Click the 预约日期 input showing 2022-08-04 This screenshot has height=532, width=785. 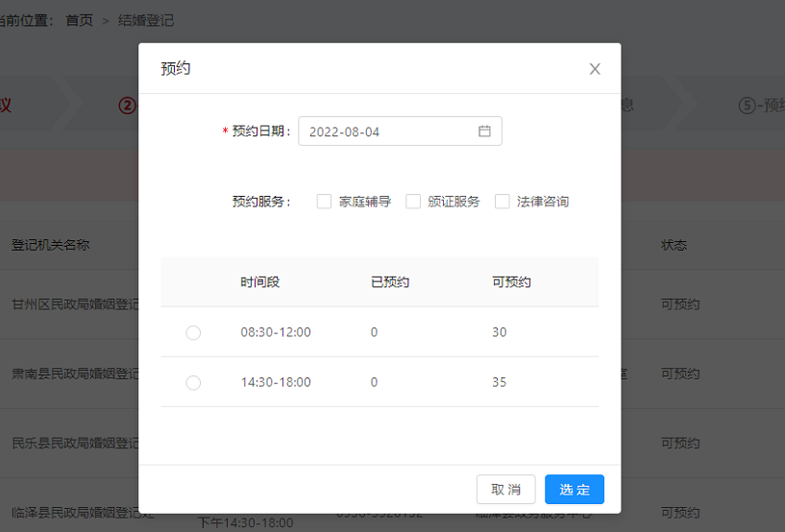tap(389, 132)
